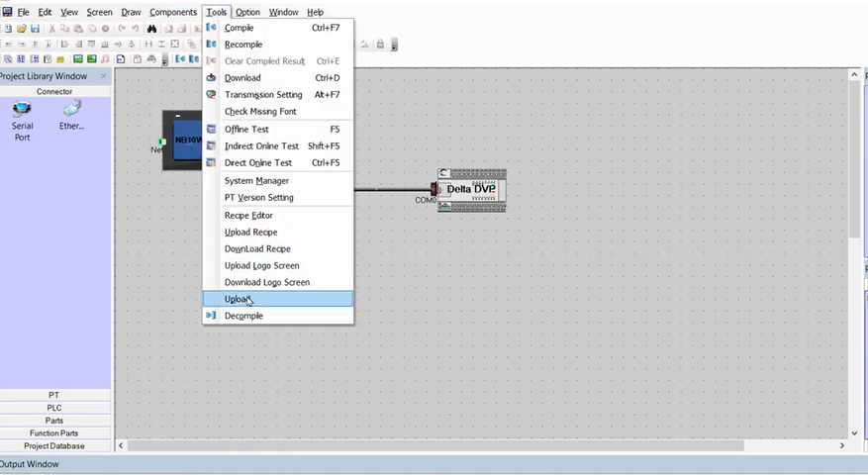Select Decompile in the Tools menu
The image size is (868, 475).
coord(243,316)
